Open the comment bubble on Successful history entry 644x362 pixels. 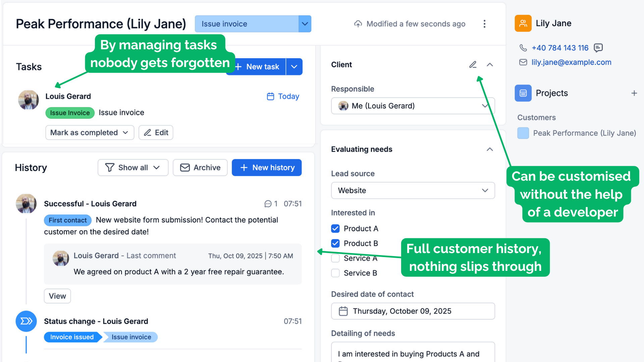pos(268,203)
